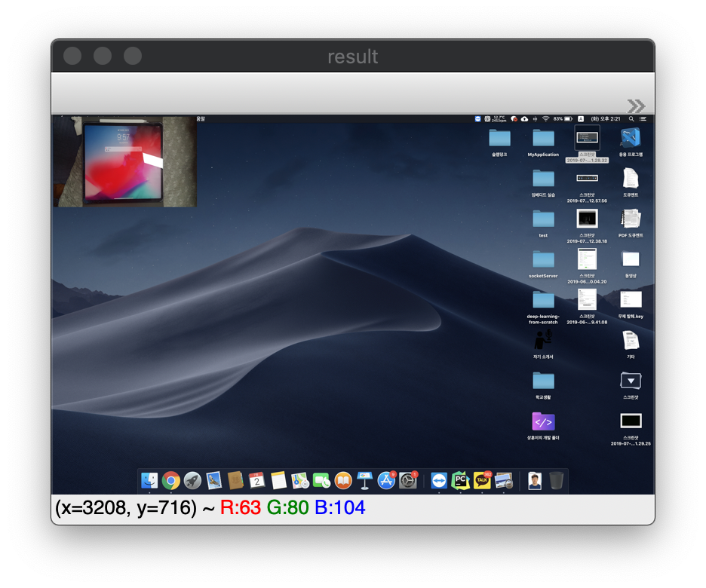
Task: Select the screenshot 2019-06...0.04.20 file
Action: click(587, 266)
